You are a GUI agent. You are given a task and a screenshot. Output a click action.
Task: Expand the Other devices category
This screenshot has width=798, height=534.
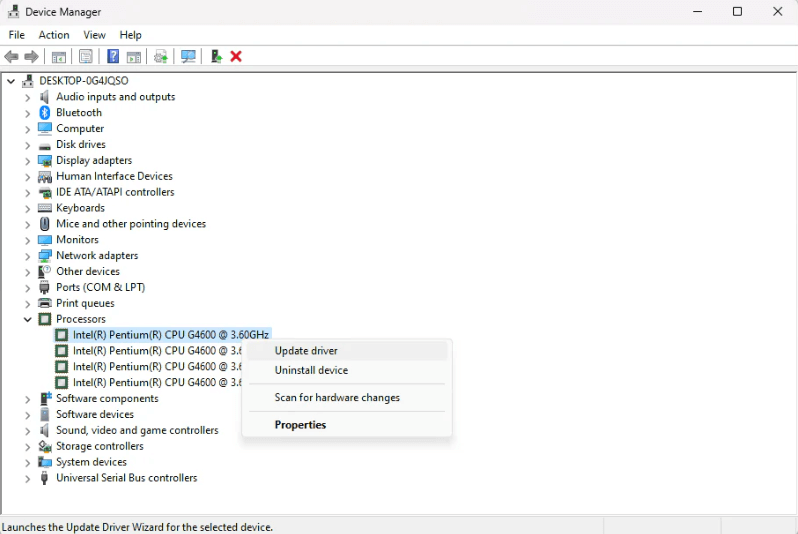click(x=27, y=272)
